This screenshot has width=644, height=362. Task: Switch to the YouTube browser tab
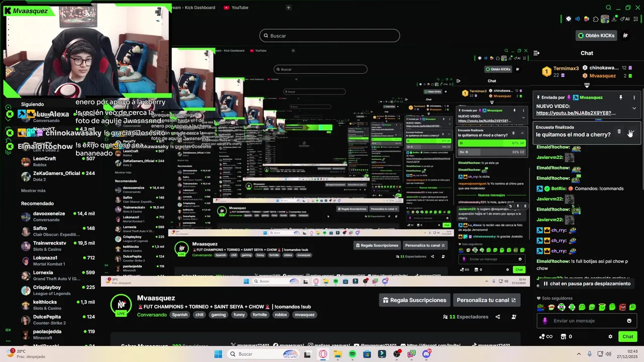pyautogui.click(x=236, y=8)
